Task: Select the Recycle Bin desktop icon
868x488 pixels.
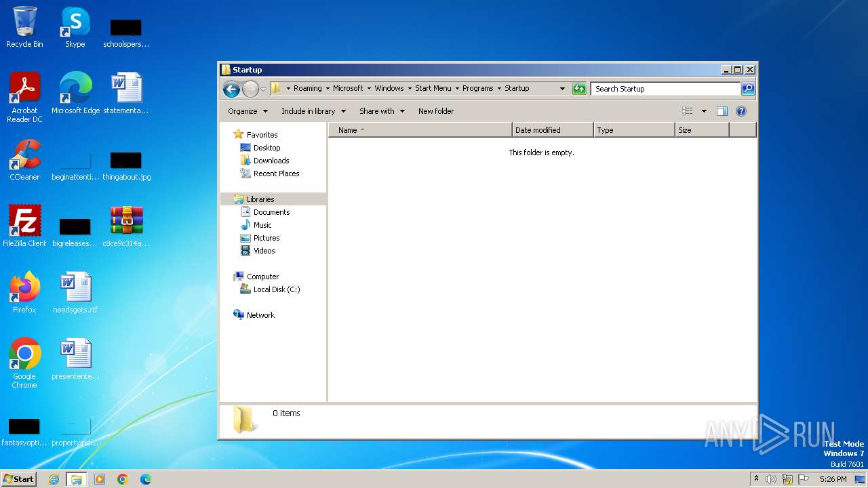Action: (x=24, y=27)
